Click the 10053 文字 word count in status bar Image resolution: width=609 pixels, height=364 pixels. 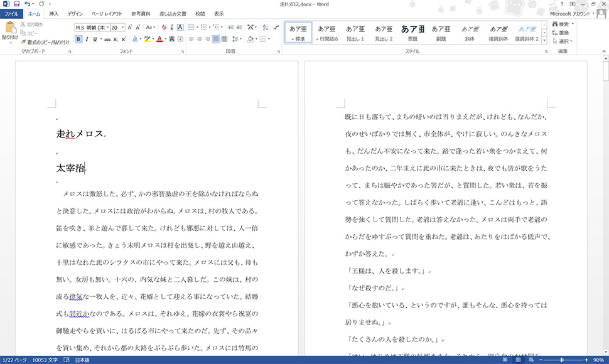point(45,360)
